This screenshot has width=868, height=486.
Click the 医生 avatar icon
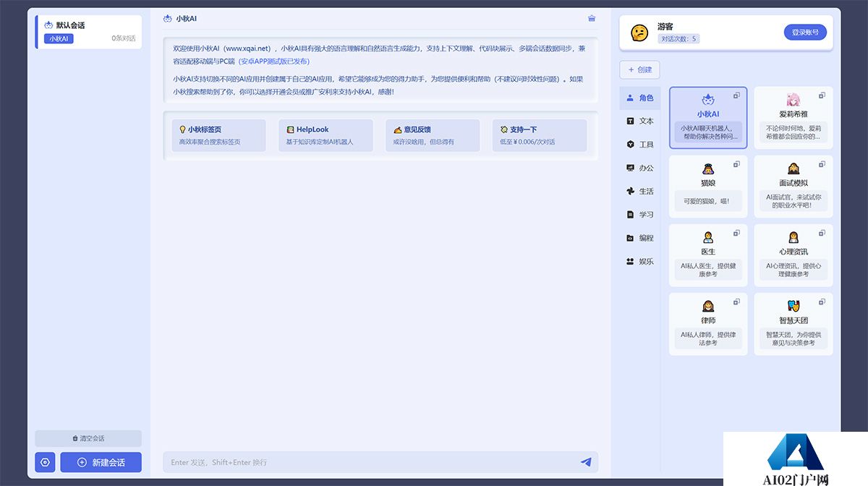tap(708, 237)
